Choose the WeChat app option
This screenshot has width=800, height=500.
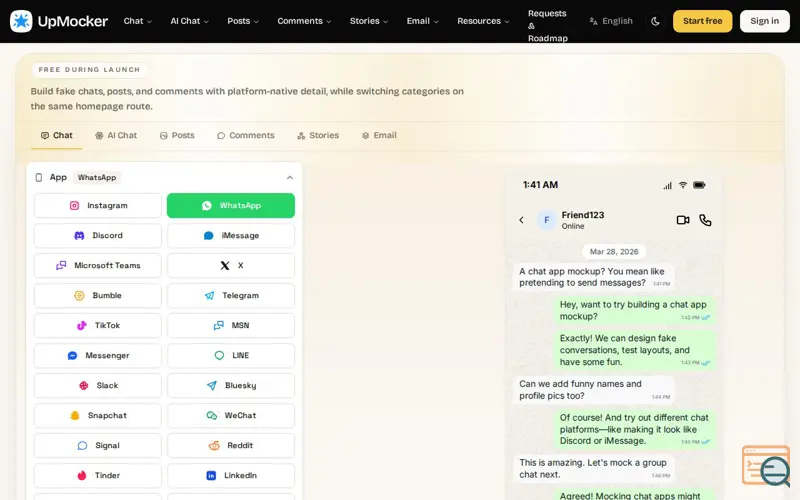click(x=231, y=415)
